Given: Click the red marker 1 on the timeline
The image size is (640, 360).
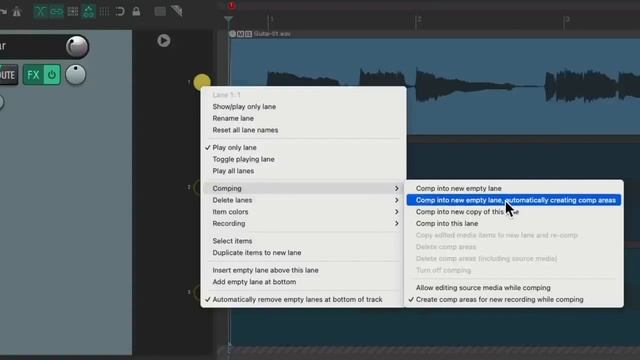Looking at the screenshot, I should click(231, 5).
